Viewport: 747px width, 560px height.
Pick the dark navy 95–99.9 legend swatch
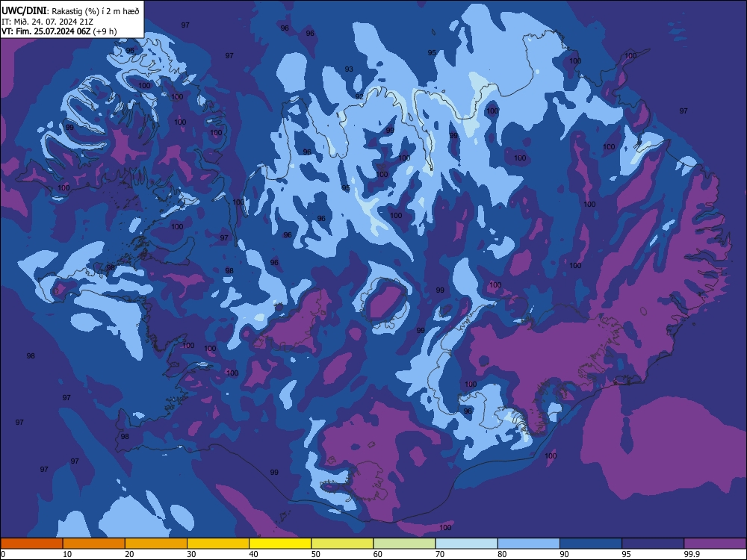coord(653,544)
